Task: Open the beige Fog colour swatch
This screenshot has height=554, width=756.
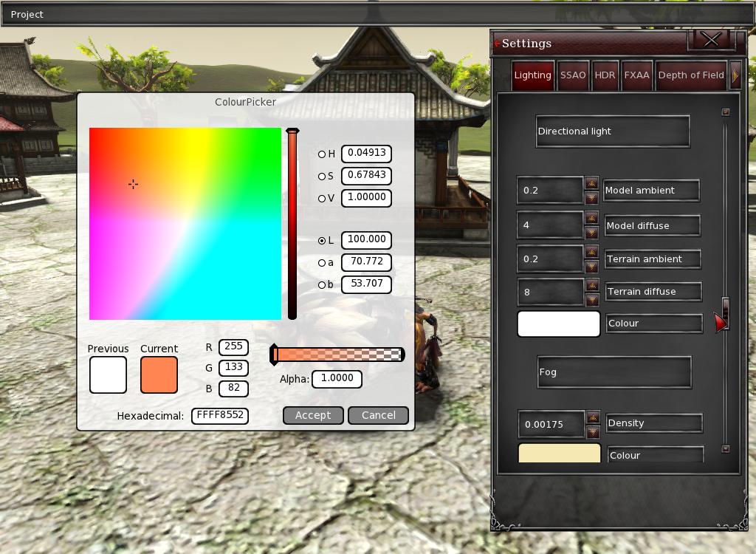Action: tap(560, 454)
